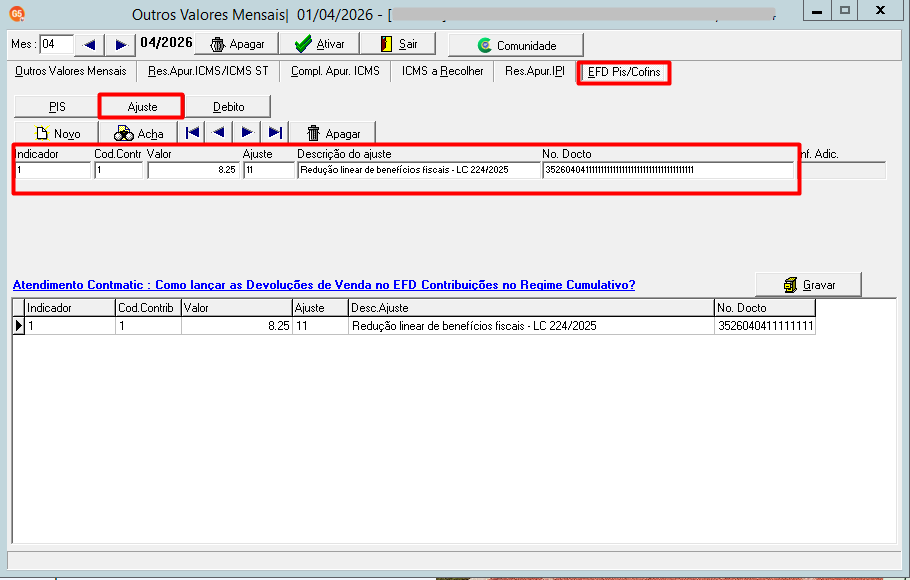Jump to first record navigation icon

pos(192,133)
